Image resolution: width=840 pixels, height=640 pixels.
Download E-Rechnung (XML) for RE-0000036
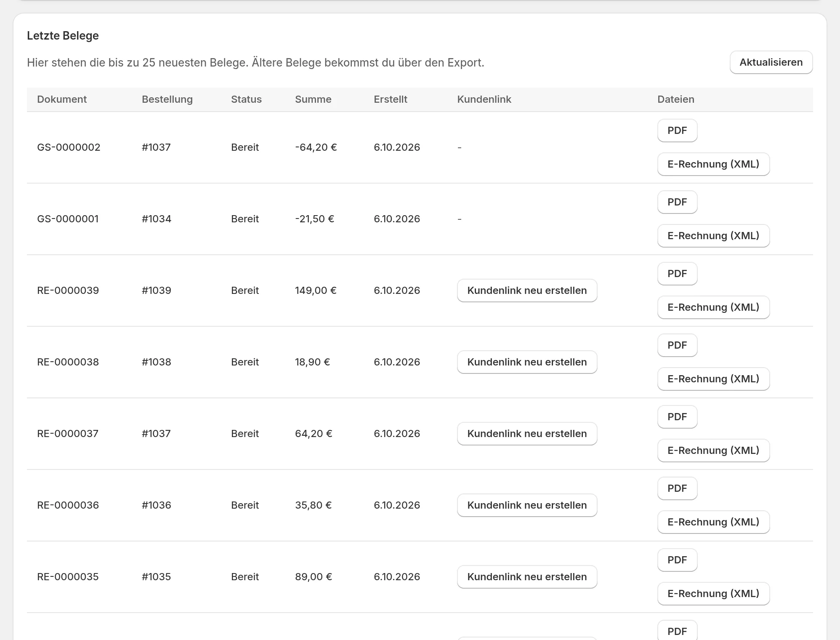tap(713, 522)
